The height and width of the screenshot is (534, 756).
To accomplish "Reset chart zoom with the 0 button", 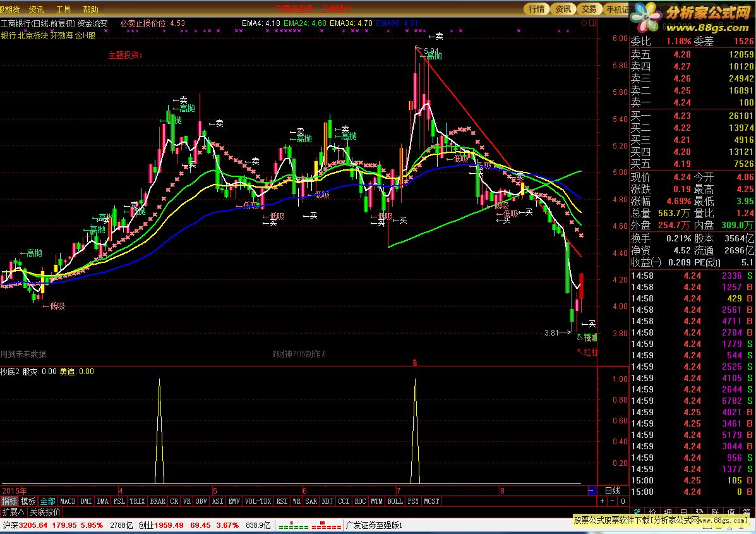I will [623, 501].
